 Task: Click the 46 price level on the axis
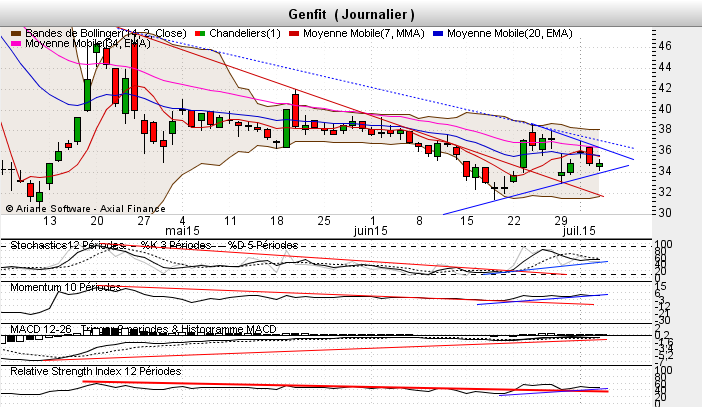coord(665,46)
